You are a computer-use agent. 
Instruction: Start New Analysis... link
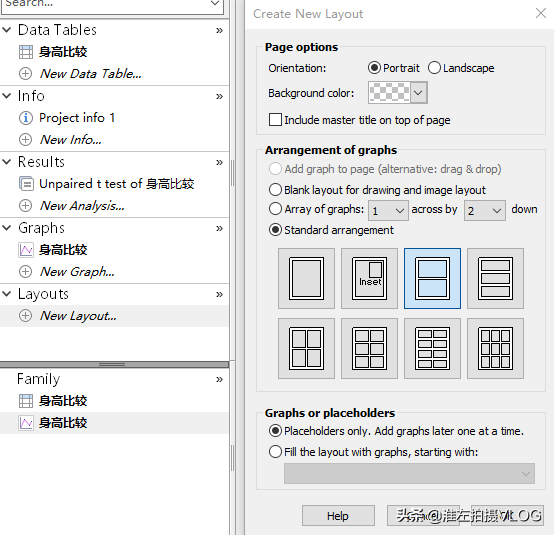pyautogui.click(x=82, y=206)
